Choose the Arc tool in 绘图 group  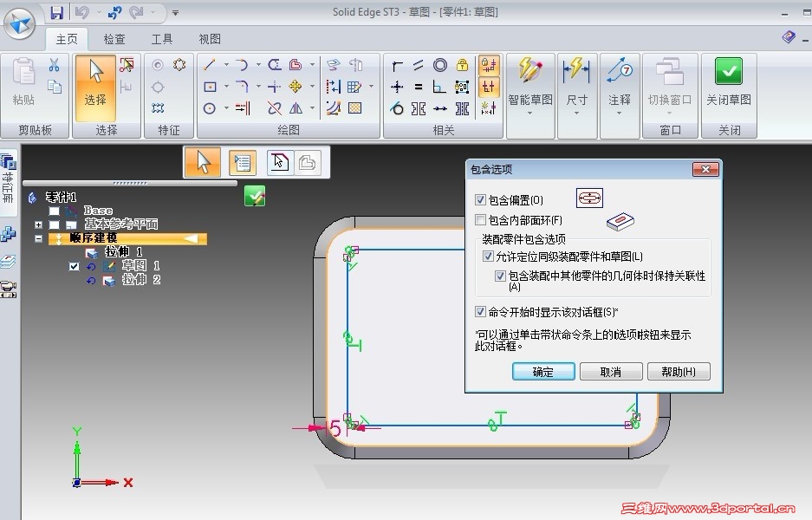pos(242,64)
